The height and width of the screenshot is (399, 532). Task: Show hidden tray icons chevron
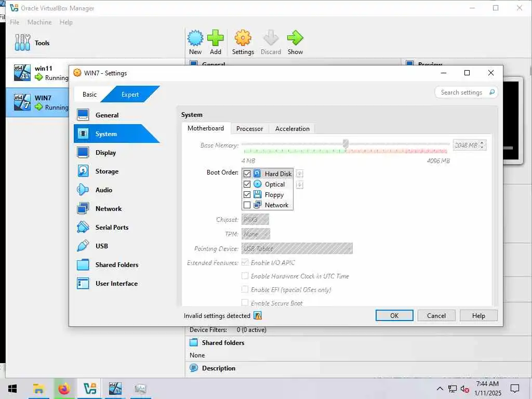[x=440, y=389]
